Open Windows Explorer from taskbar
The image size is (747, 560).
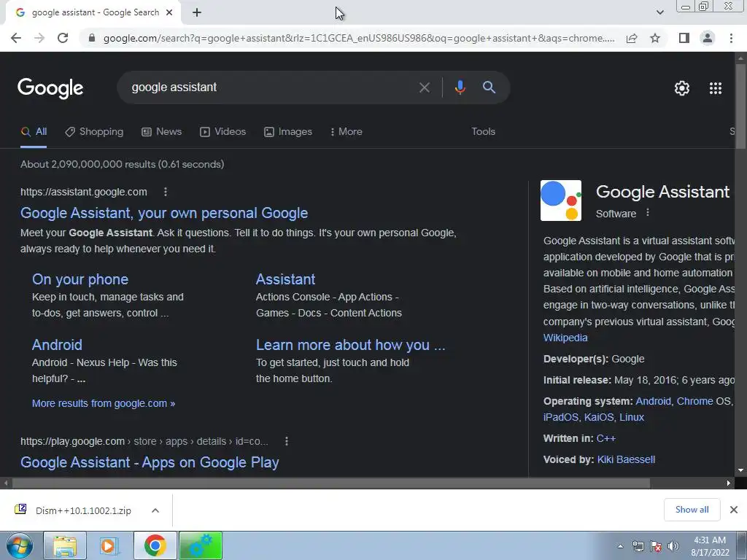[x=65, y=545]
